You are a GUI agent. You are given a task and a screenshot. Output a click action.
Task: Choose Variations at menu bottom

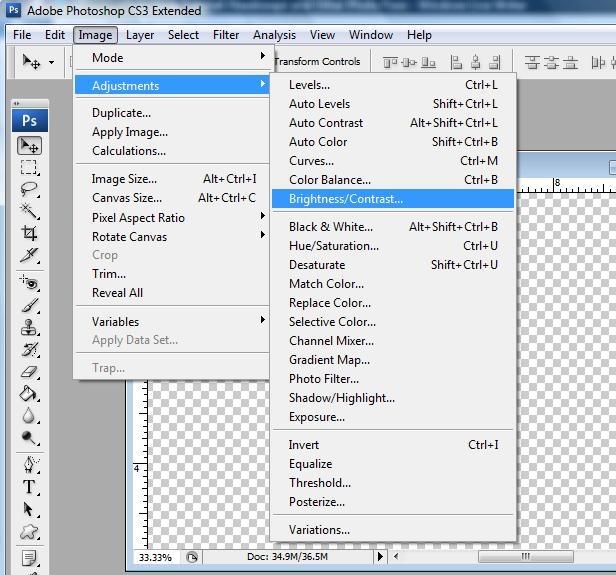(x=393, y=530)
